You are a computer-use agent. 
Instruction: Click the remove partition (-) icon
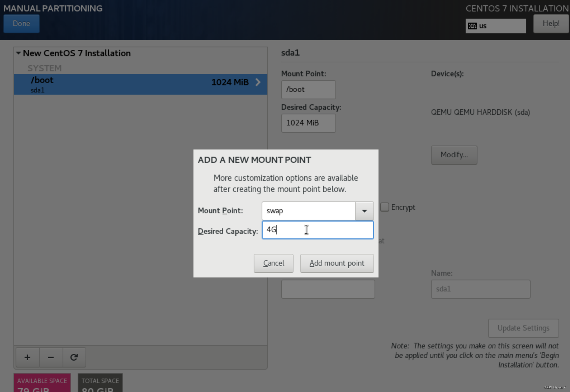[x=51, y=357]
